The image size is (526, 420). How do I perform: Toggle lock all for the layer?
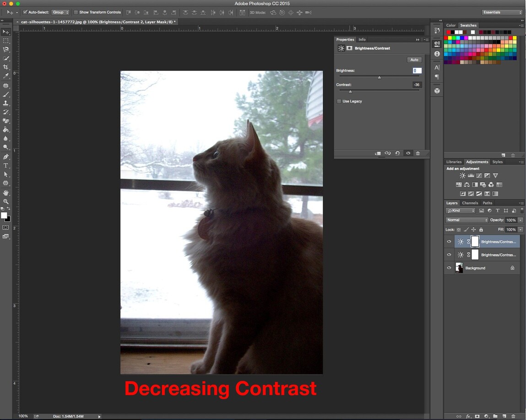tap(481, 230)
